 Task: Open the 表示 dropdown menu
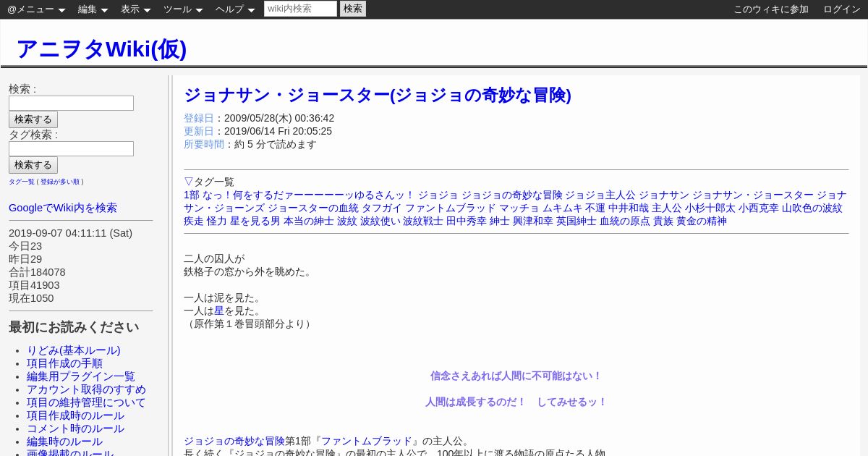(x=135, y=9)
